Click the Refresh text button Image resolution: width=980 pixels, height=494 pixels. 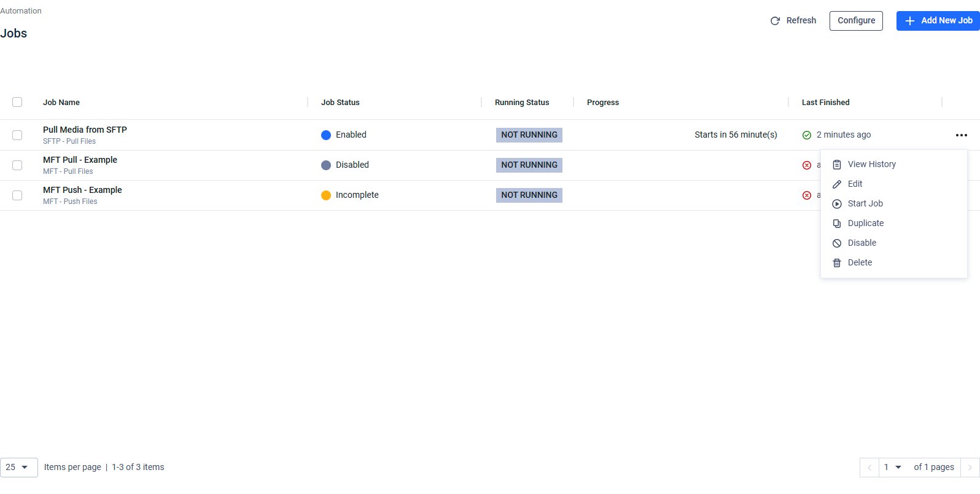pos(801,21)
